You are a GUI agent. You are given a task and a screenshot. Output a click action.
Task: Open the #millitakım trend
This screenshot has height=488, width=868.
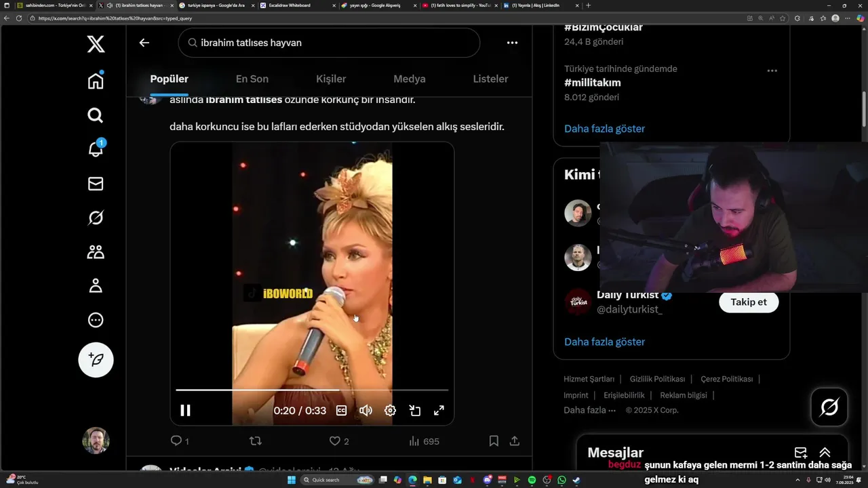coord(593,83)
